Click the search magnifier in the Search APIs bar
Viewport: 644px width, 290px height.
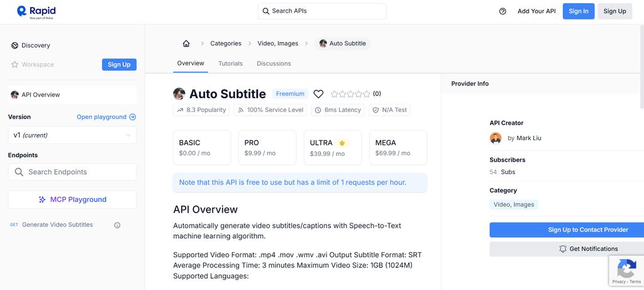coord(266,11)
